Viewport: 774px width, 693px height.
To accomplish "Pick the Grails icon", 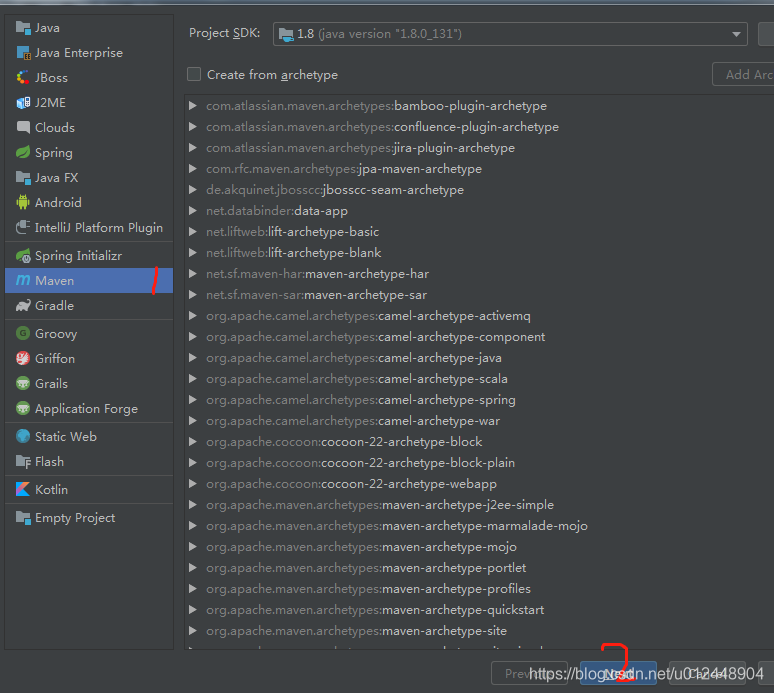I will 23,384.
